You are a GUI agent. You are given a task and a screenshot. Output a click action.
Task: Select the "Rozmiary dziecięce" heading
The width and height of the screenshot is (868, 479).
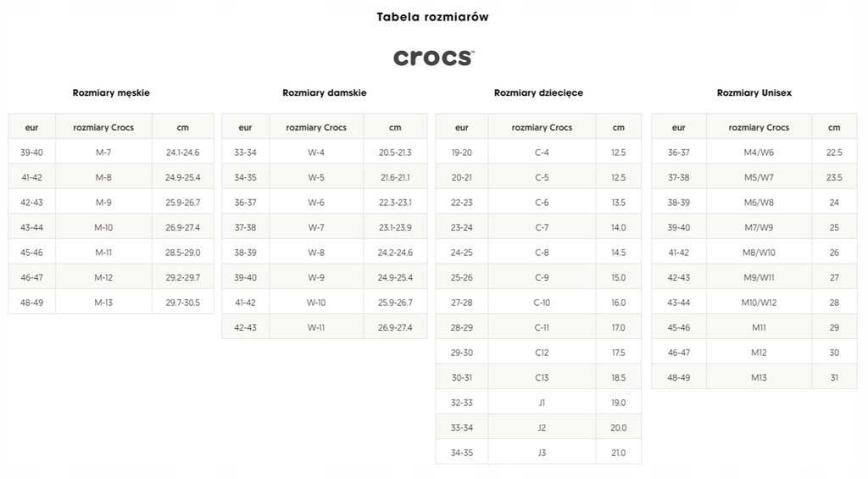(538, 92)
